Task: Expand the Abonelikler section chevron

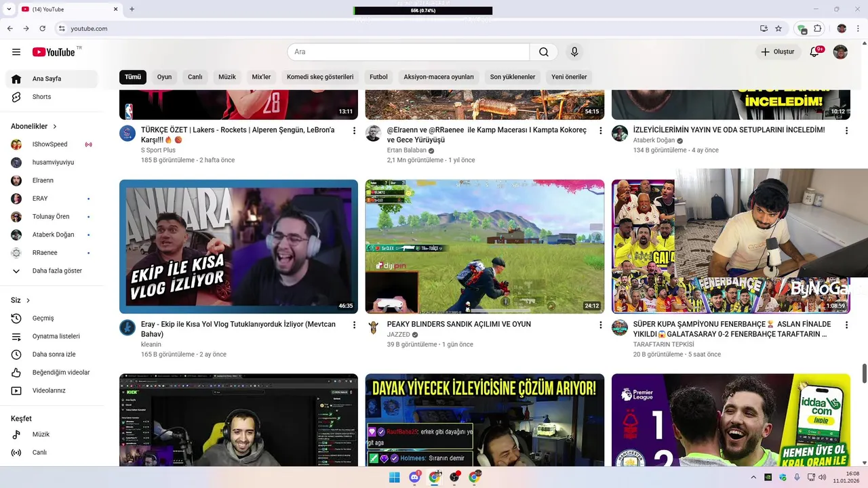Action: pos(55,127)
